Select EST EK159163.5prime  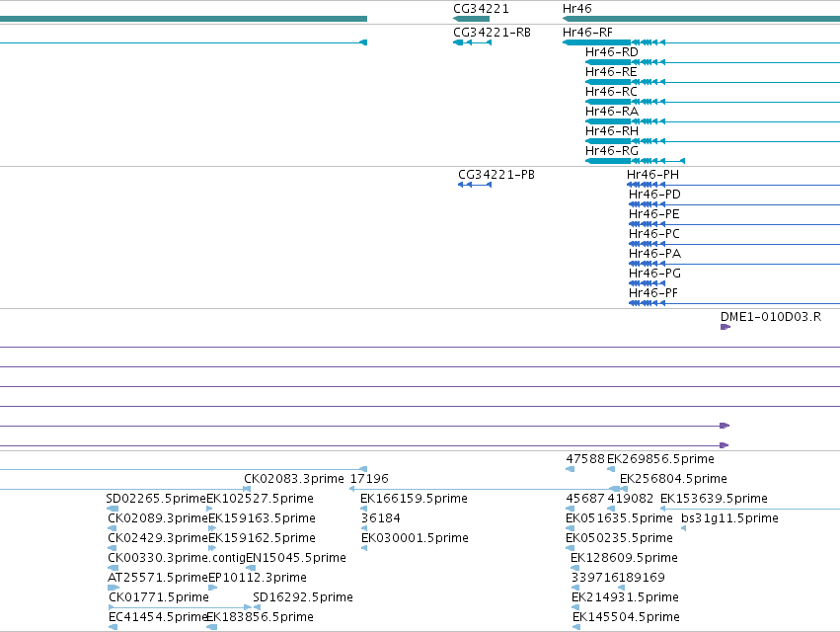click(262, 518)
